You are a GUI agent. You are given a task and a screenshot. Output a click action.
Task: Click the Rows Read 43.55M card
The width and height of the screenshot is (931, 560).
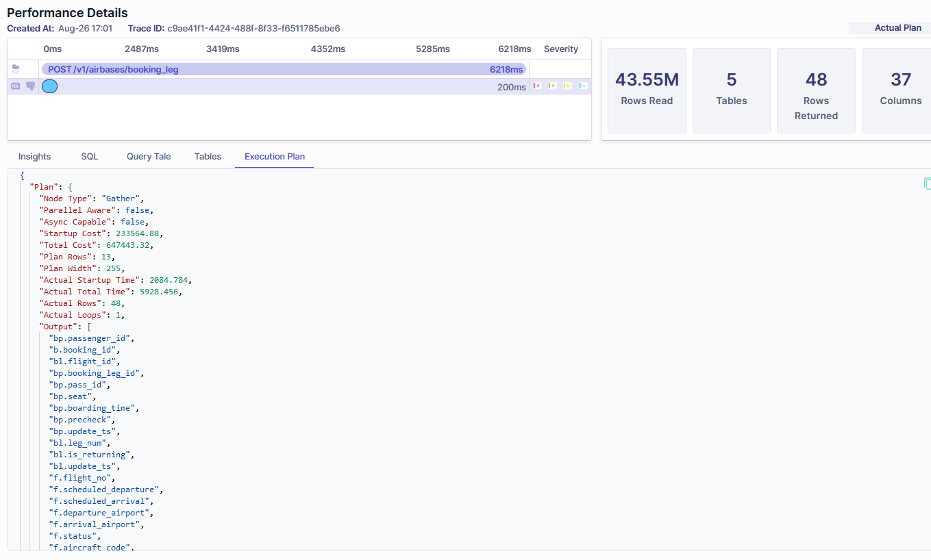[647, 90]
